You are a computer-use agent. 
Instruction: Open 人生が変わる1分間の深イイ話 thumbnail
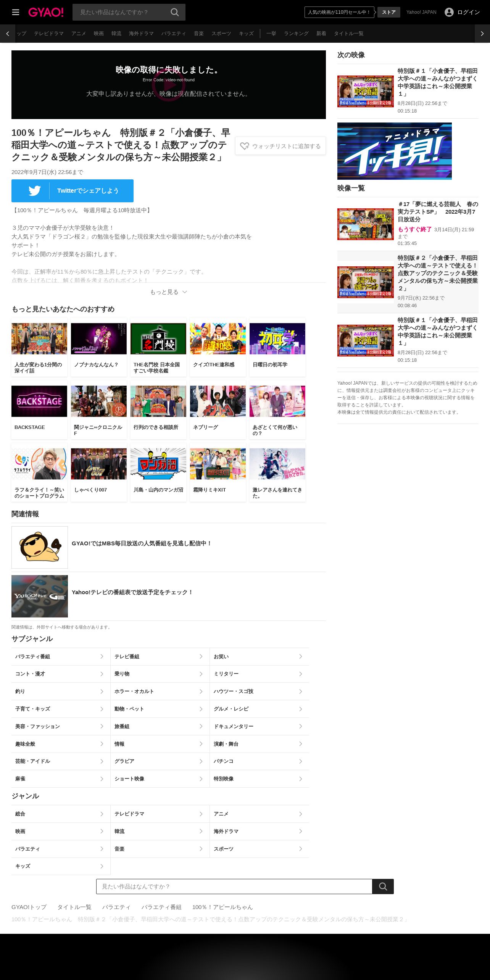(x=39, y=339)
